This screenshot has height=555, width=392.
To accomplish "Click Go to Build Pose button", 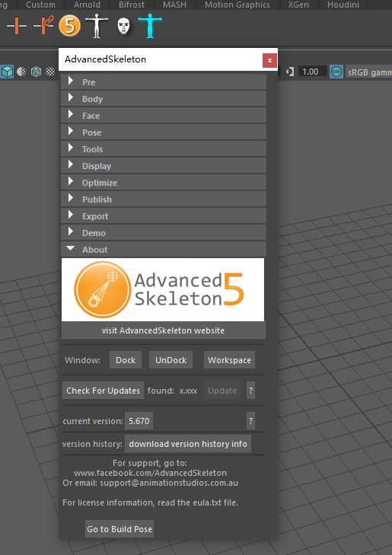I will [120, 529].
